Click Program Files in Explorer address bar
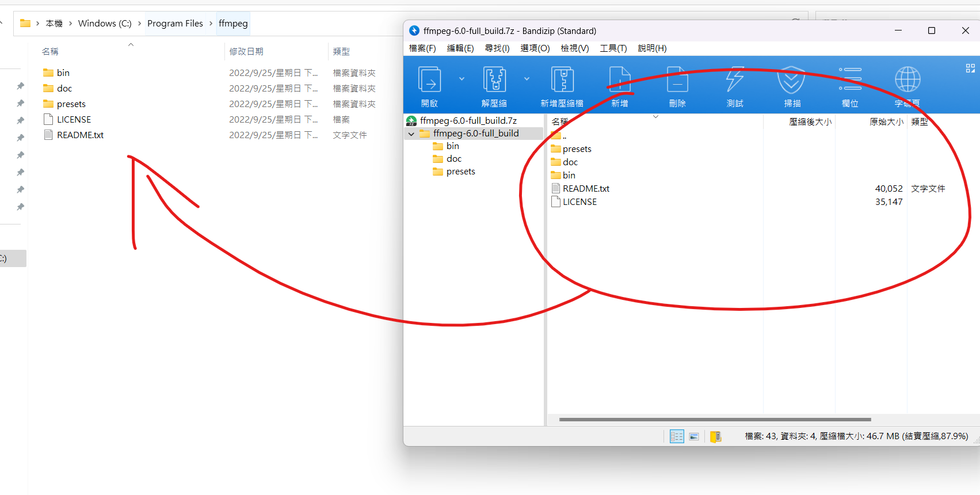This screenshot has height=495, width=980. pyautogui.click(x=175, y=23)
